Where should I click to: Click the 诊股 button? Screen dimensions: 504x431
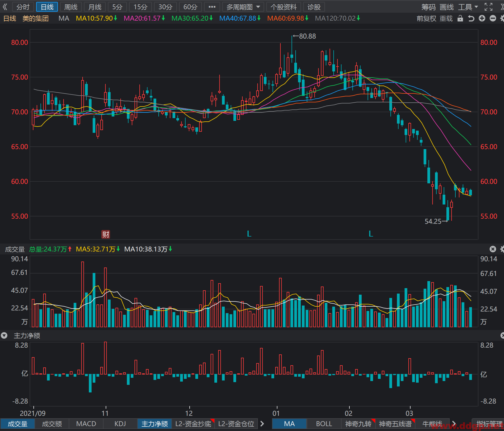314,7
